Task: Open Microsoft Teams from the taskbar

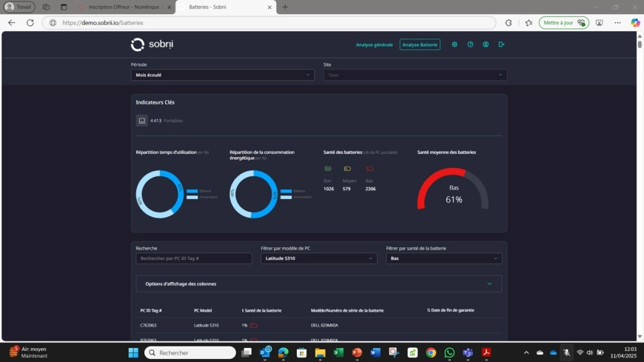Action: [468, 352]
